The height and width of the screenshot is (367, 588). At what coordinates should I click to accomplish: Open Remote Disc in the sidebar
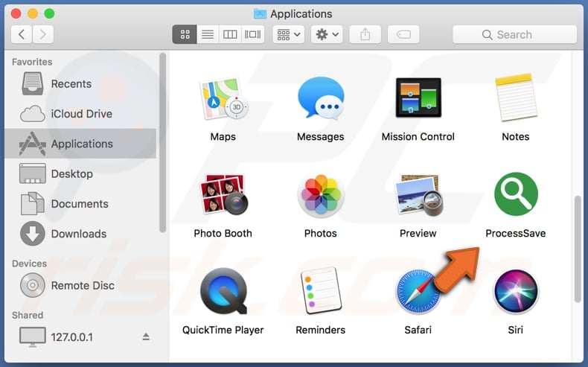coord(80,285)
